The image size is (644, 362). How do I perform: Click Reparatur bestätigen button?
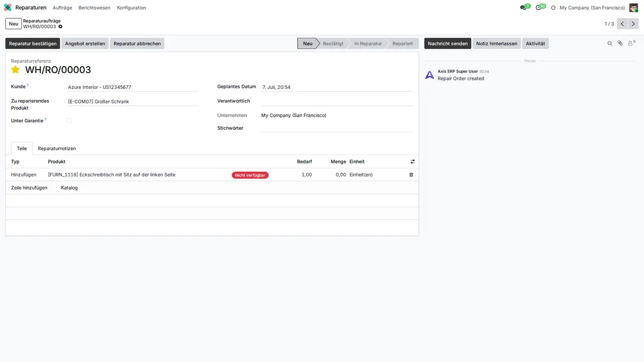coord(33,43)
